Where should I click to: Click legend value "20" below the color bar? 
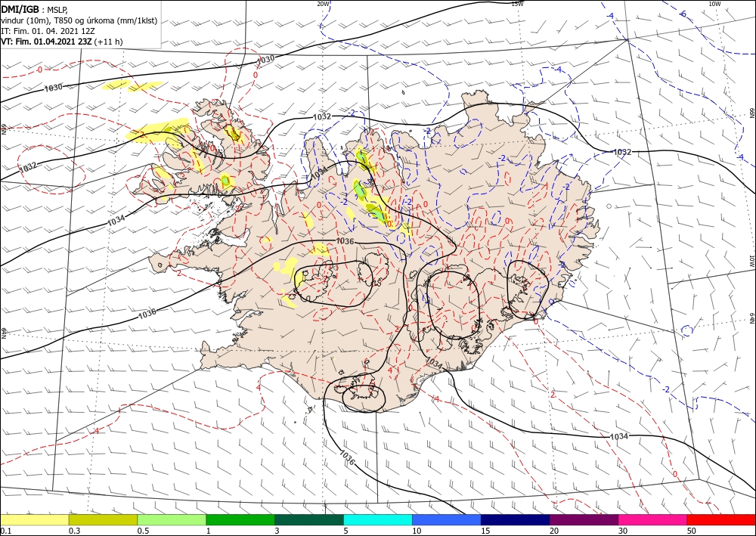coord(554,531)
